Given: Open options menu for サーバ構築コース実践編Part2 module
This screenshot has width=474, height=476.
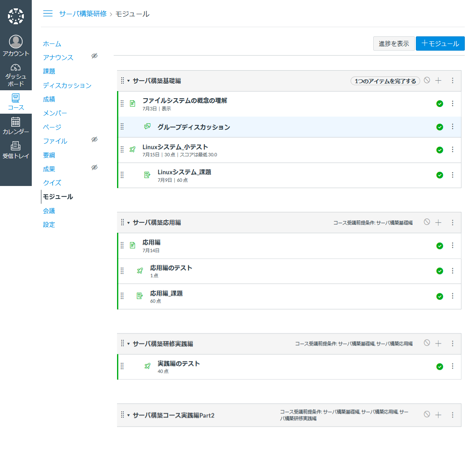Looking at the screenshot, I should click(x=452, y=415).
